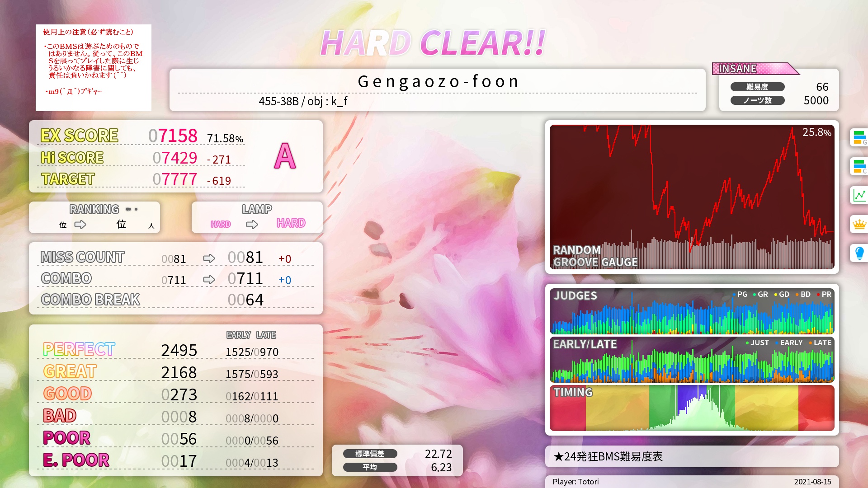Click the EX SCORE value 07158

coord(173,136)
